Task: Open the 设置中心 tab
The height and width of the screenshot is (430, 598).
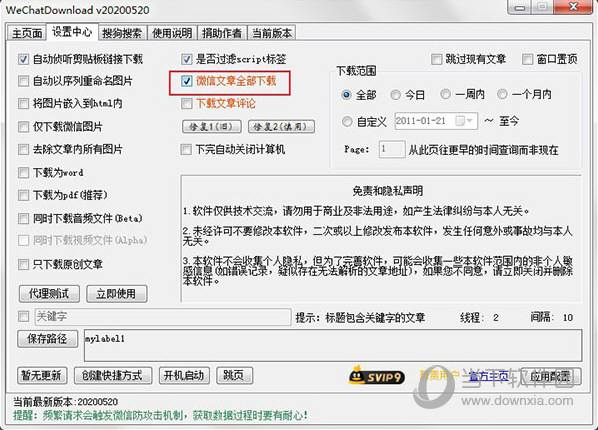Action: (72, 32)
